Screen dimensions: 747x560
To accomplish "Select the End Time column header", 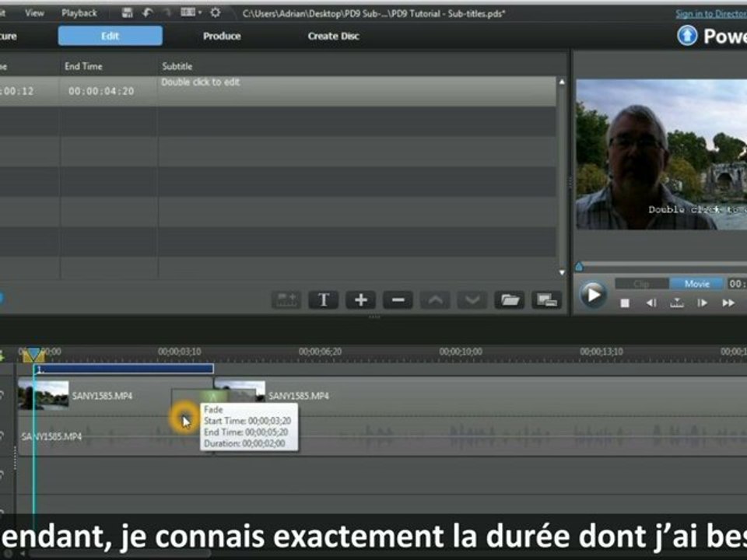I will (83, 66).
